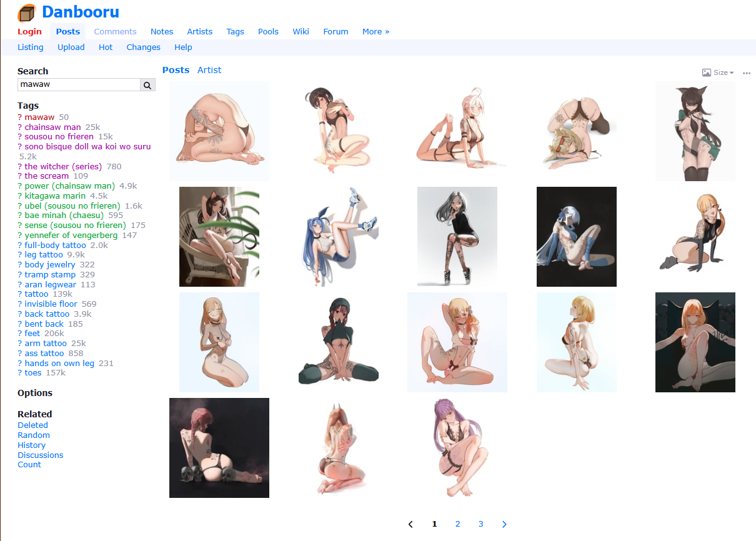Click the search box containing mawaw
This screenshot has width=756, height=541.
[79, 85]
